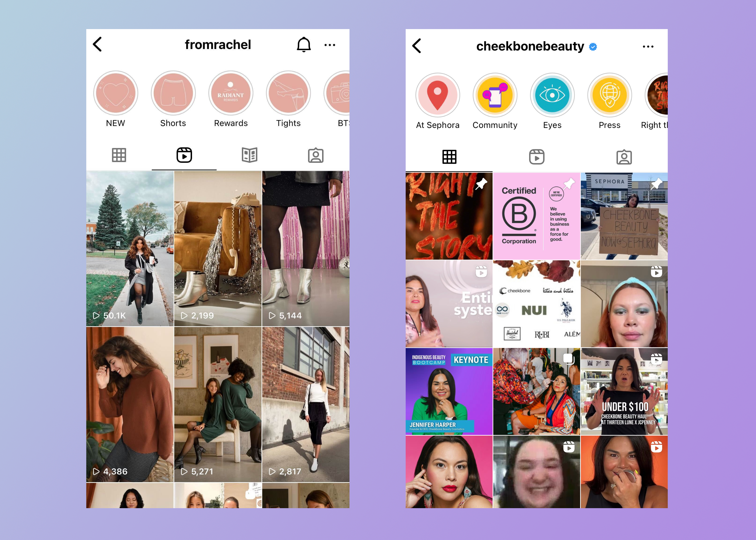This screenshot has height=540, width=756.
Task: Enable the IGTV icon on fromrachael
Action: 249,155
